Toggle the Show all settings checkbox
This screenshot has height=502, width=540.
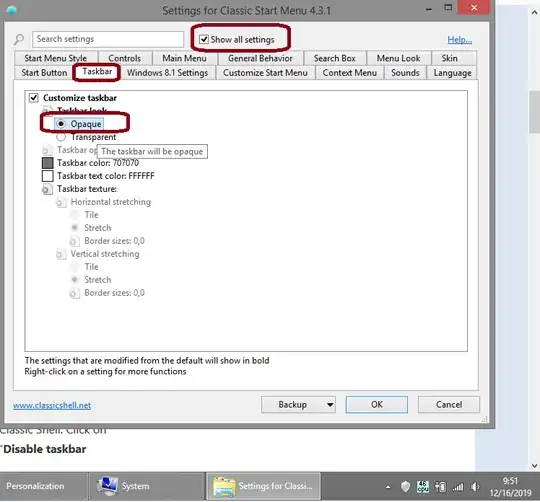tap(204, 39)
